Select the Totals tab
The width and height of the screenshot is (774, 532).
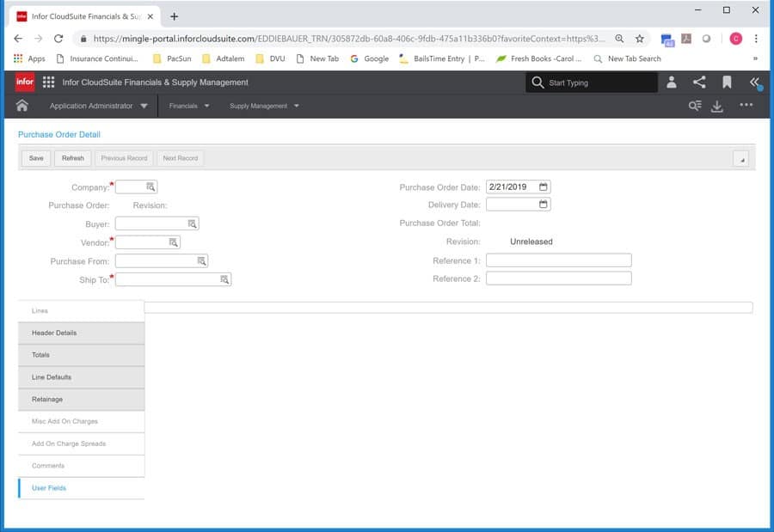pos(82,355)
